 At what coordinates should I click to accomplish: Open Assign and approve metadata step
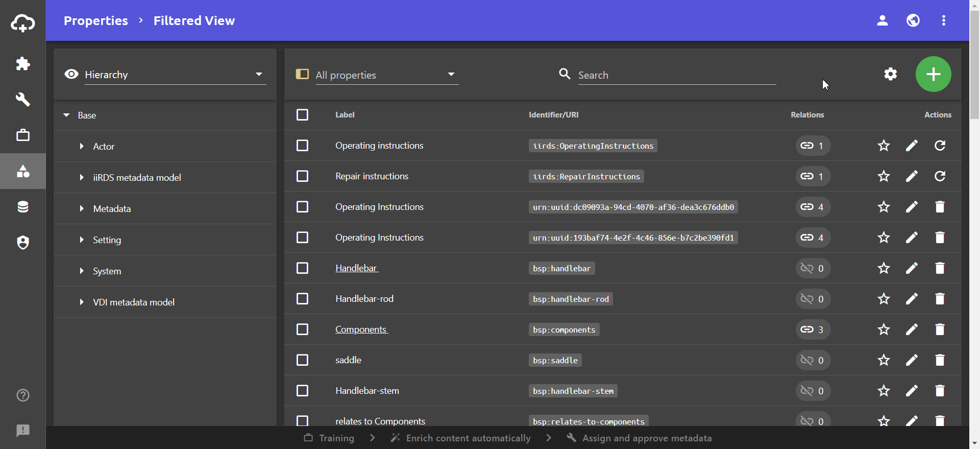pyautogui.click(x=639, y=438)
